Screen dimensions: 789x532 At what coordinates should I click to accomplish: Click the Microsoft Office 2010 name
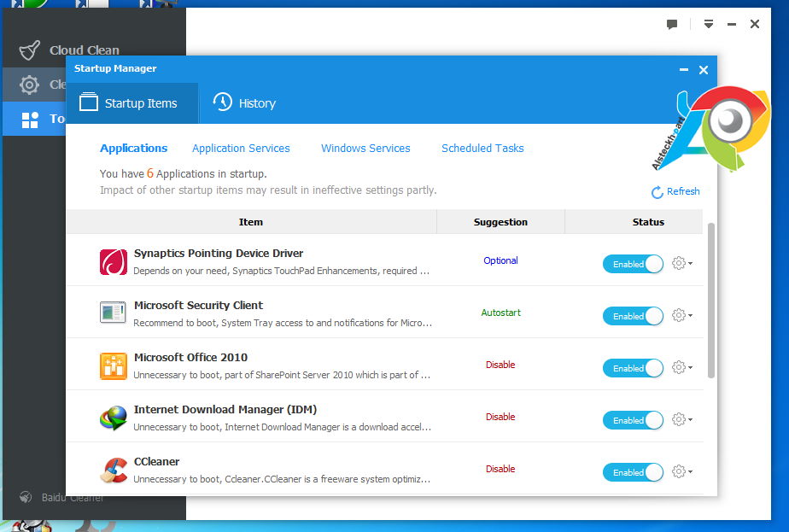190,357
